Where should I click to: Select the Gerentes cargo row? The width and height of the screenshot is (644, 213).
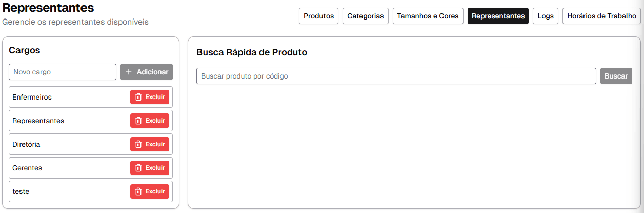pyautogui.click(x=67, y=168)
